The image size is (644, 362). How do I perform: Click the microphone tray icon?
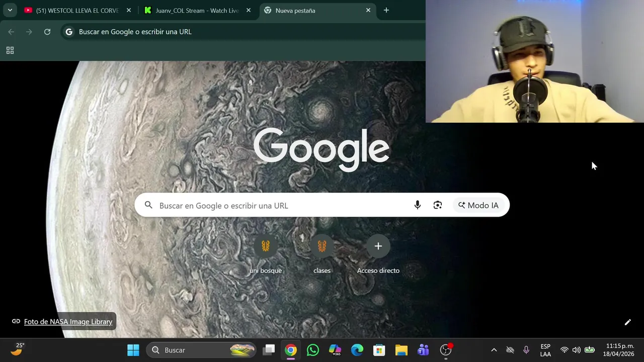(526, 350)
